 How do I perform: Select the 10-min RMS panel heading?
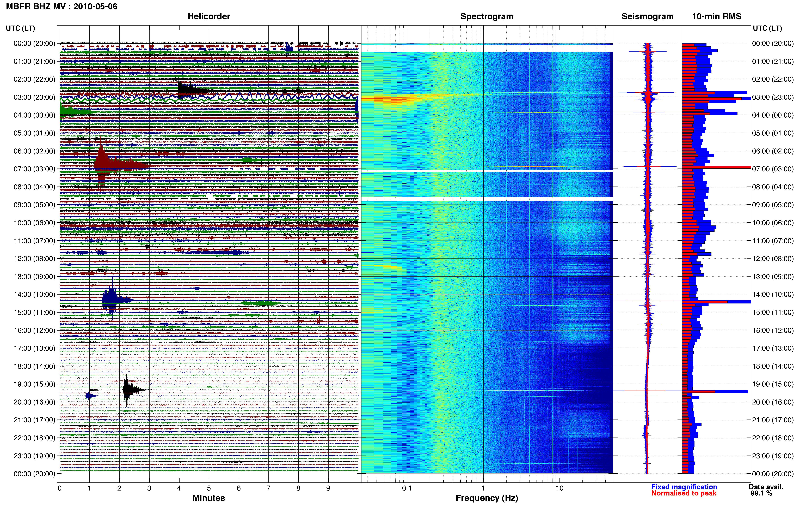(x=717, y=16)
